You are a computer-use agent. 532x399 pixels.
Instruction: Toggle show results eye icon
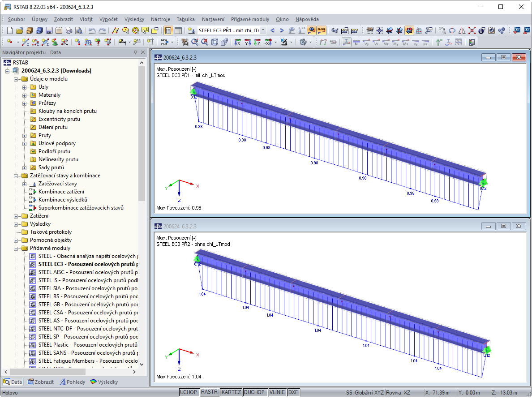click(x=311, y=30)
